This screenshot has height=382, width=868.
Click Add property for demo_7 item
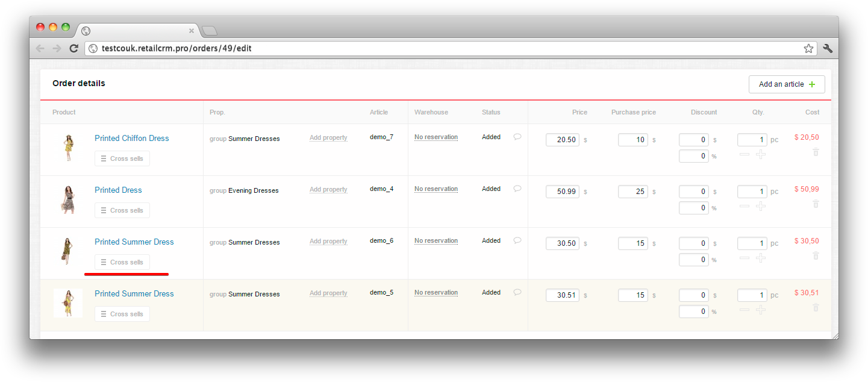(328, 138)
